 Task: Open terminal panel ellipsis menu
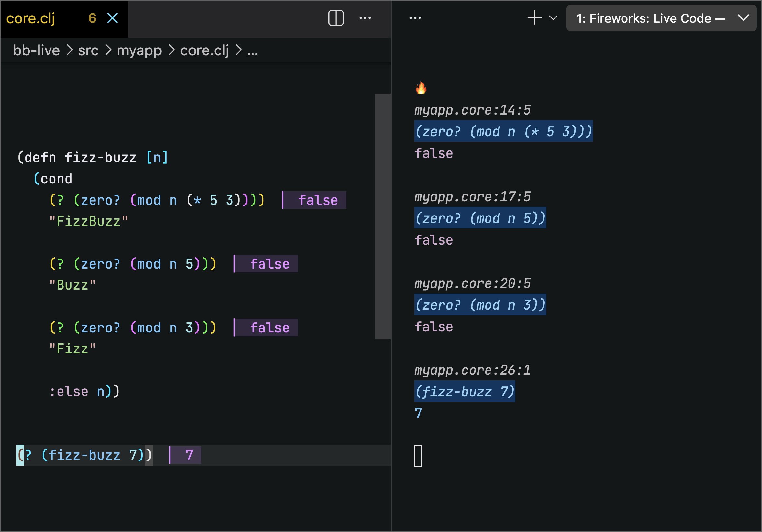coord(415,18)
